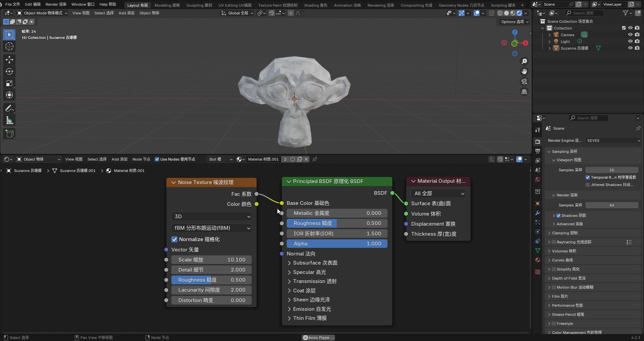
Task: Select the Move tool
Action: [9, 60]
